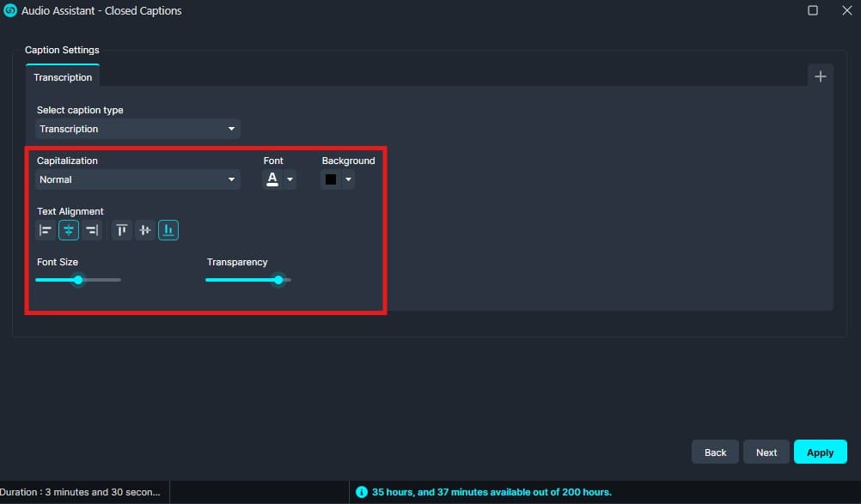The width and height of the screenshot is (861, 504).
Task: Align captions to the top vertically
Action: tap(122, 230)
